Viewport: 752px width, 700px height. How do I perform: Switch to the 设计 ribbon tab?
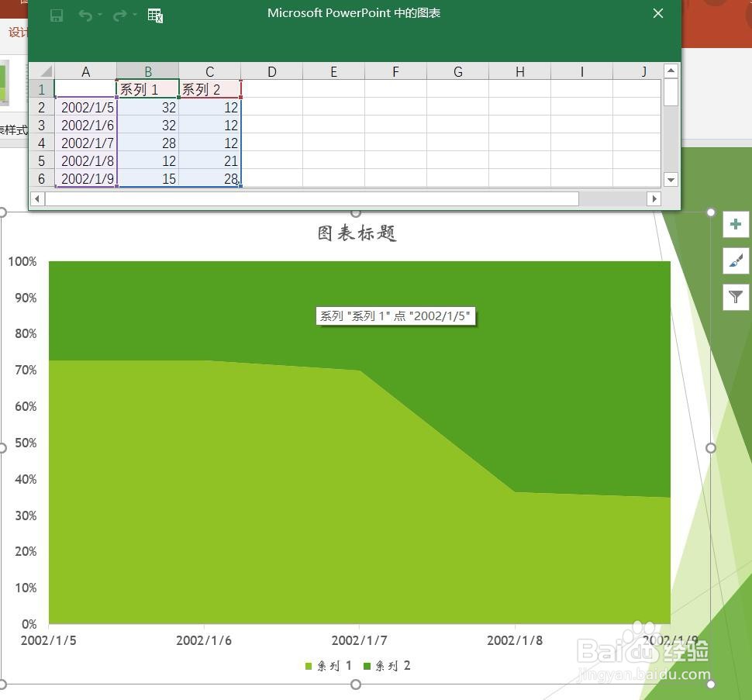tap(17, 33)
